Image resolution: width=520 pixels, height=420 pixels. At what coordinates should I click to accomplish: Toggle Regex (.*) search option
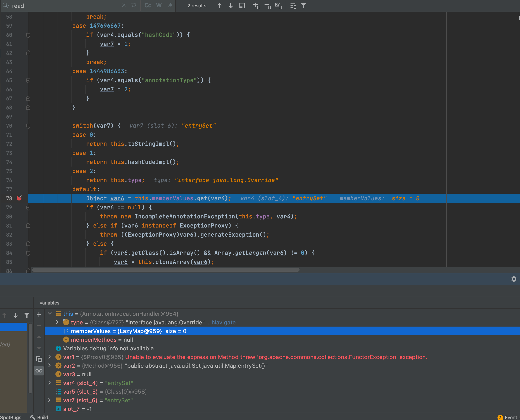[x=170, y=5]
